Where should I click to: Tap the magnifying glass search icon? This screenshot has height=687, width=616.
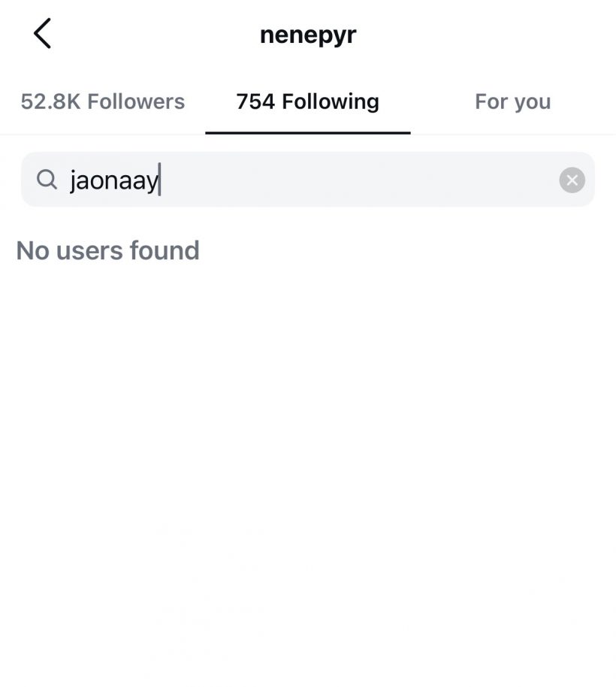point(47,180)
